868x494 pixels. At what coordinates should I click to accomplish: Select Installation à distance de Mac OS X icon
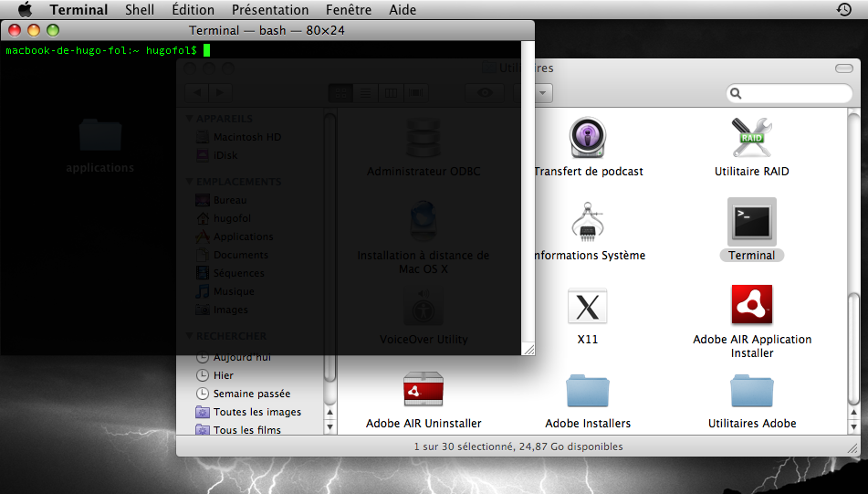424,222
